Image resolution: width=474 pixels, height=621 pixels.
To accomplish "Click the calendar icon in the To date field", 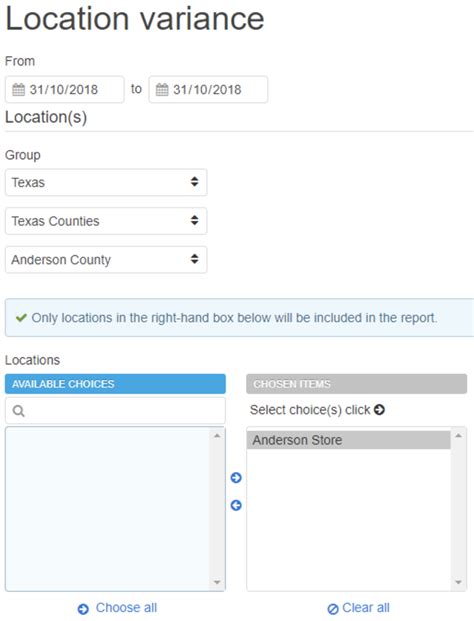I will 162,90.
